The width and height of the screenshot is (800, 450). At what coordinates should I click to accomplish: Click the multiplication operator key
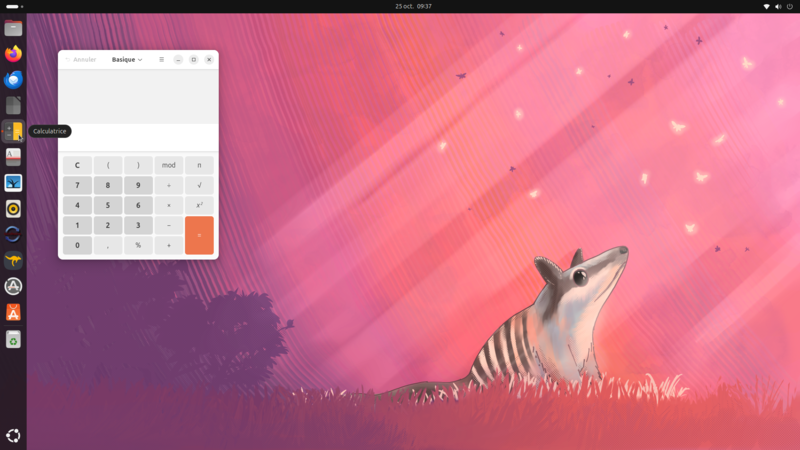tap(169, 205)
